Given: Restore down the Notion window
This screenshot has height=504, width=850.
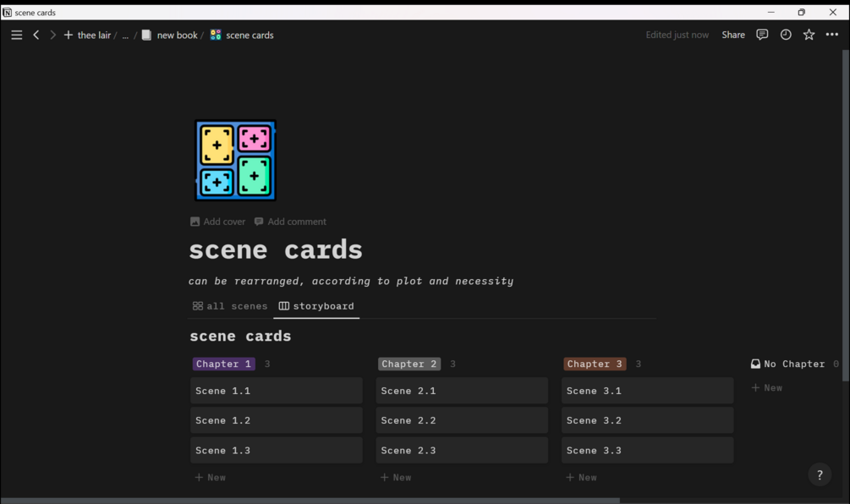Looking at the screenshot, I should (801, 12).
